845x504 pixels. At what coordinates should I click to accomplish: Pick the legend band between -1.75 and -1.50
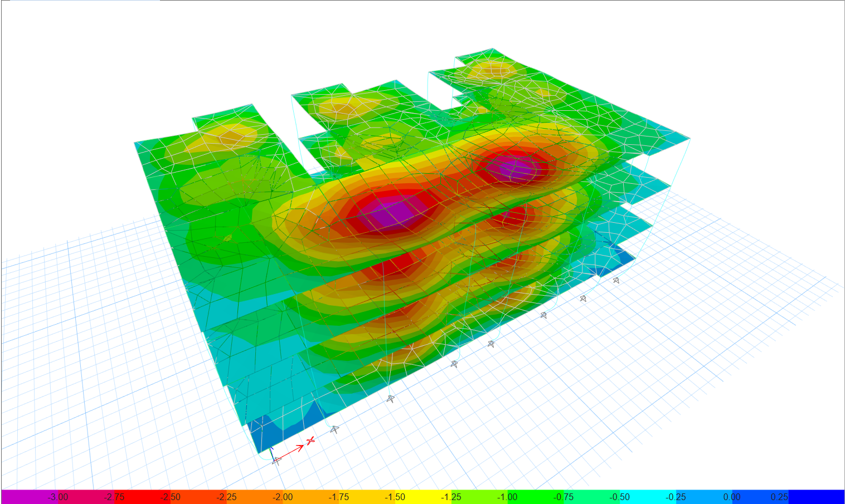[x=367, y=497]
